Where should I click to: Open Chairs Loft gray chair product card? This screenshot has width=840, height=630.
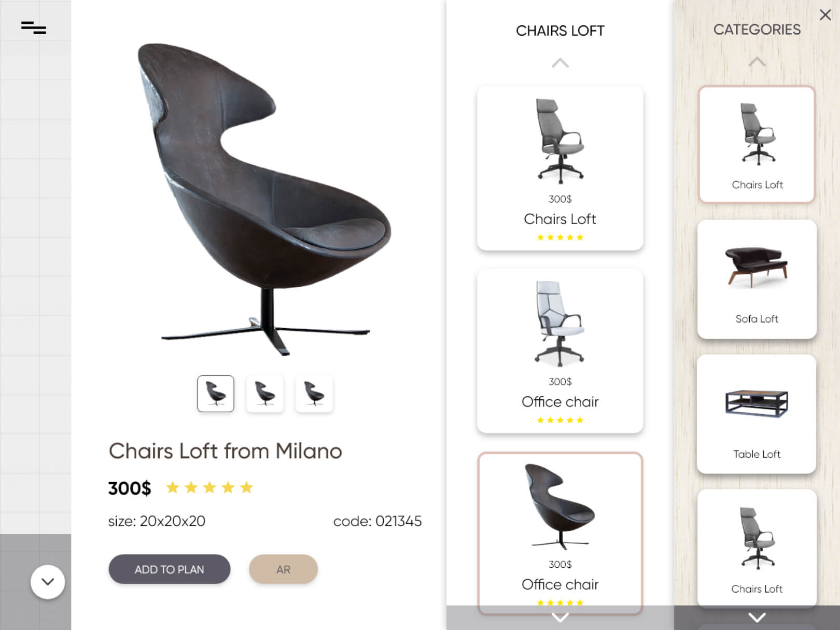click(x=560, y=169)
